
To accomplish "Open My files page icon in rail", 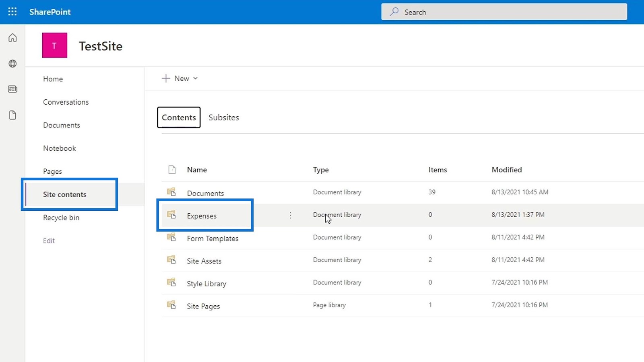I will pyautogui.click(x=12, y=115).
